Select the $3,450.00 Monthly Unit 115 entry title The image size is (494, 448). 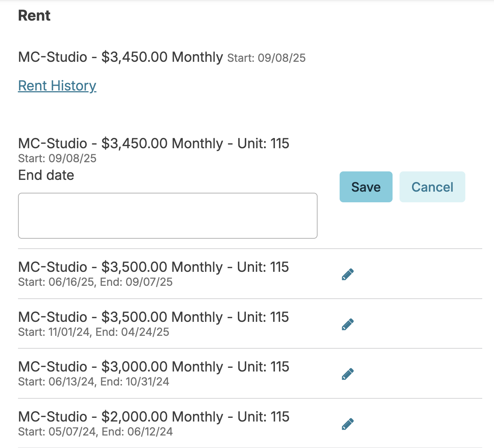click(154, 143)
